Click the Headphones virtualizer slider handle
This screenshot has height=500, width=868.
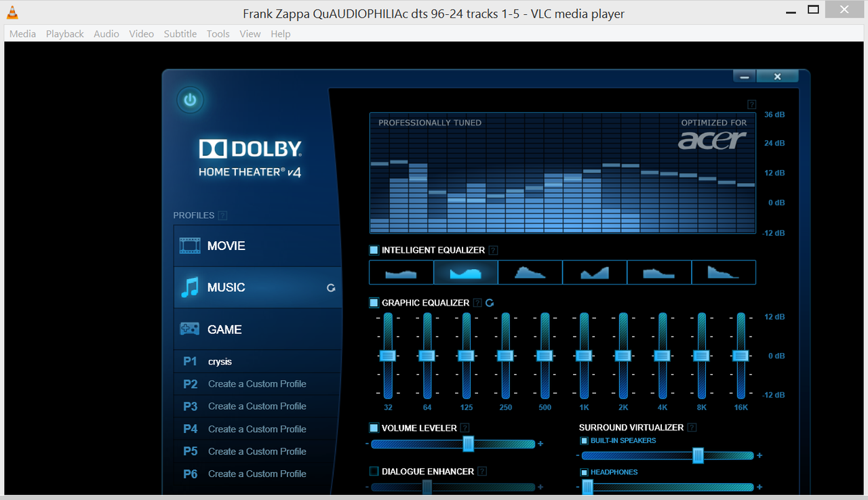587,487
